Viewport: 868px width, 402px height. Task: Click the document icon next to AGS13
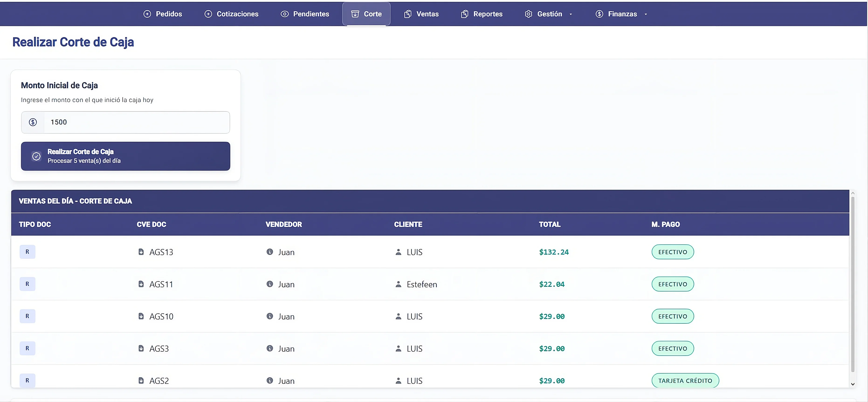point(141,252)
